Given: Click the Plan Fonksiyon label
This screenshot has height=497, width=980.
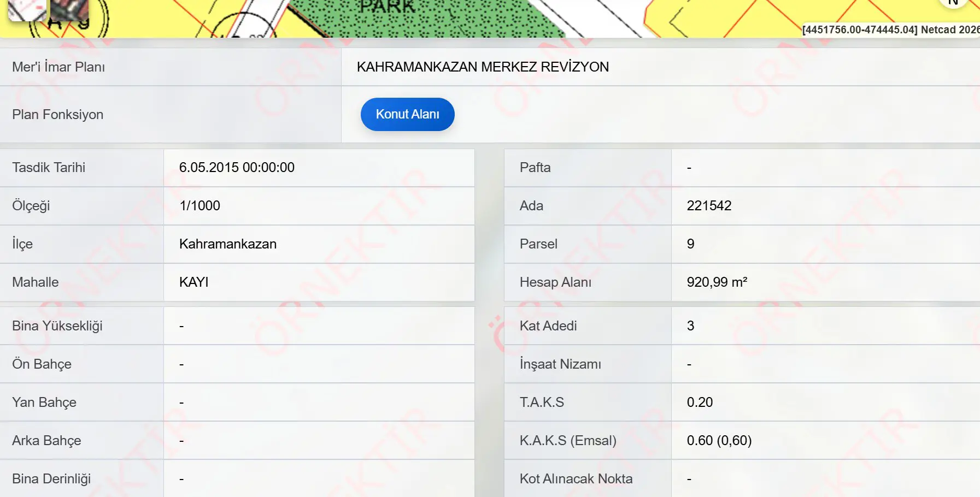Looking at the screenshot, I should (x=57, y=114).
